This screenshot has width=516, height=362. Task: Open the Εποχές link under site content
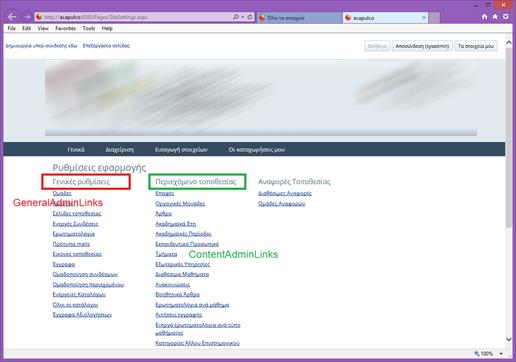click(165, 193)
